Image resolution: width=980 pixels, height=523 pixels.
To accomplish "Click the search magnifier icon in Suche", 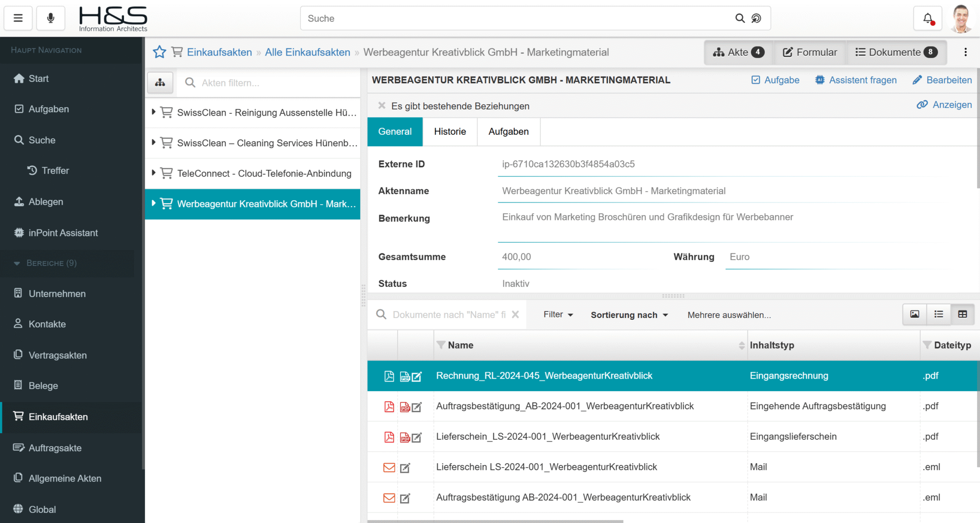I will pyautogui.click(x=740, y=18).
